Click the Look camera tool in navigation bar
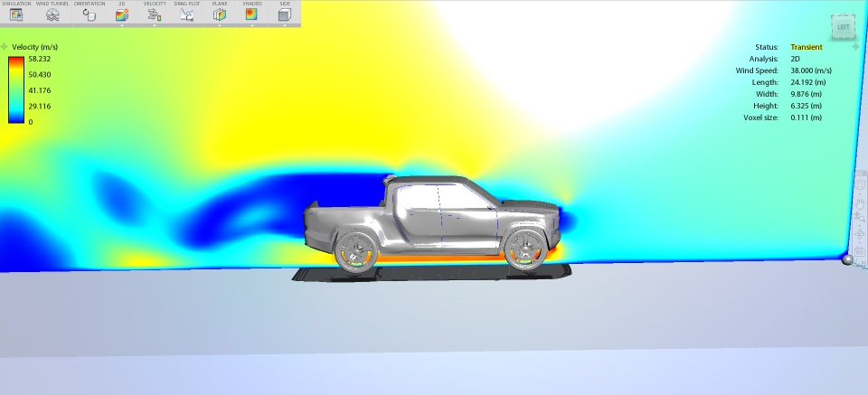 pyautogui.click(x=860, y=250)
